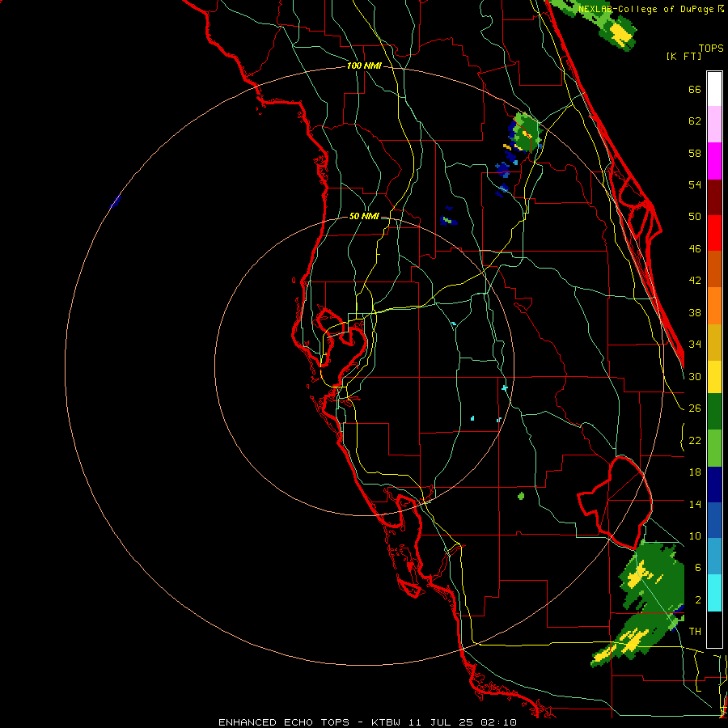Click the magenta legend swatch

[x=714, y=161]
